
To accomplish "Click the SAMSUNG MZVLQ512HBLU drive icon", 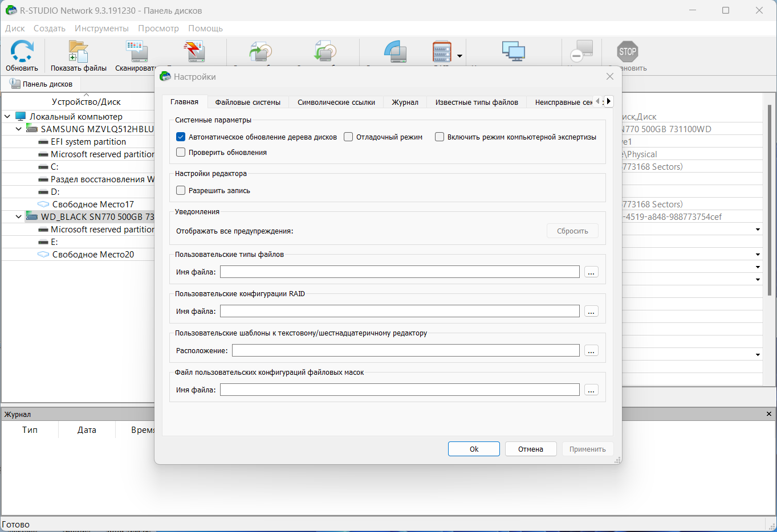I will pyautogui.click(x=32, y=129).
